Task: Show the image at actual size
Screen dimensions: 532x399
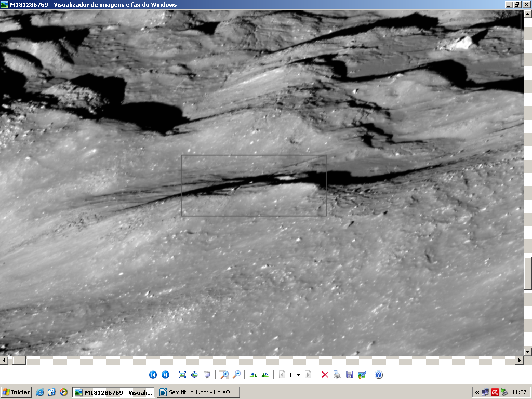Action: (195, 375)
